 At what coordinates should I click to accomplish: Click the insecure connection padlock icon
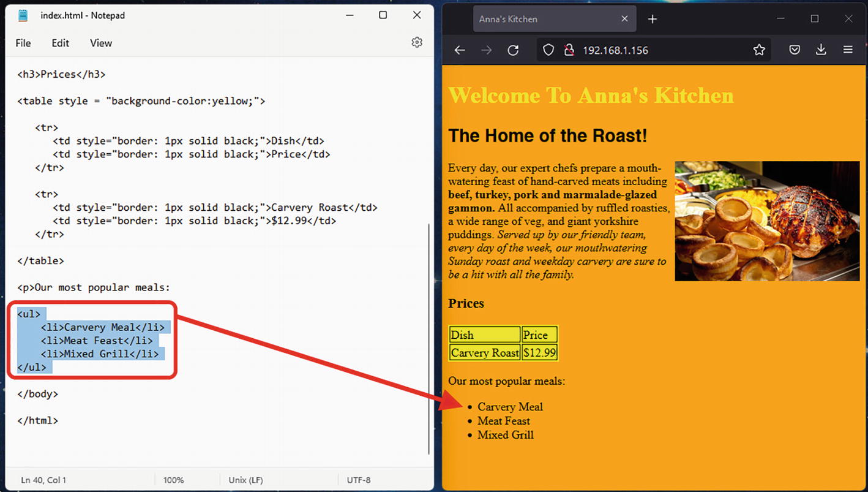pos(569,50)
